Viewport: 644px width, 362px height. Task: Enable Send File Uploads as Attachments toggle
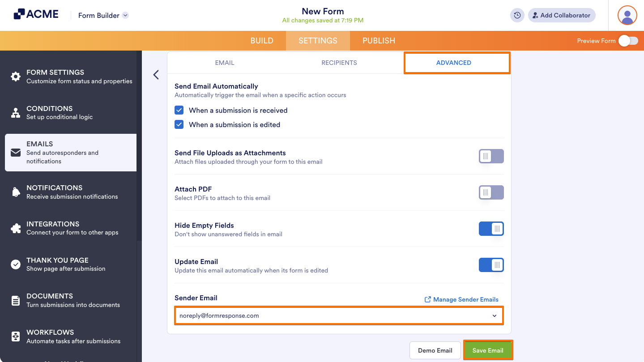click(491, 156)
